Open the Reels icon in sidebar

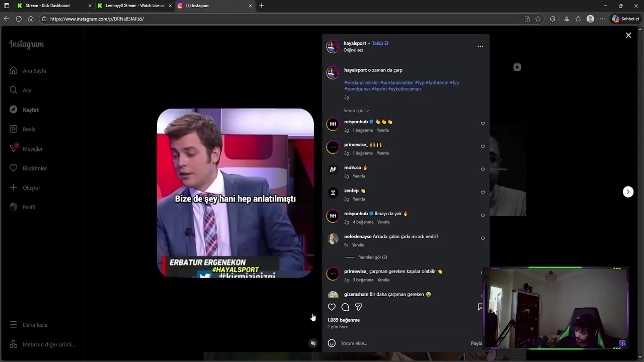(14, 129)
